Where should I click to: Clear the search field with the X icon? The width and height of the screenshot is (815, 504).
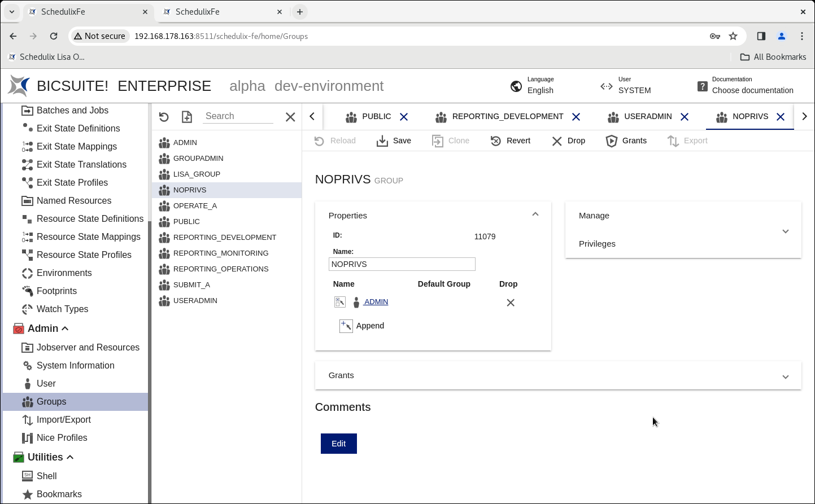click(x=290, y=117)
